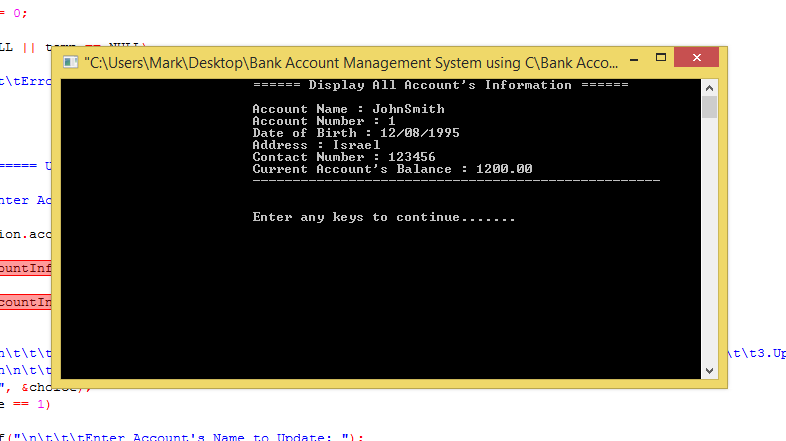Viewport: 786px width, 441px height.
Task: Click the console window system icon
Action: tap(70, 62)
